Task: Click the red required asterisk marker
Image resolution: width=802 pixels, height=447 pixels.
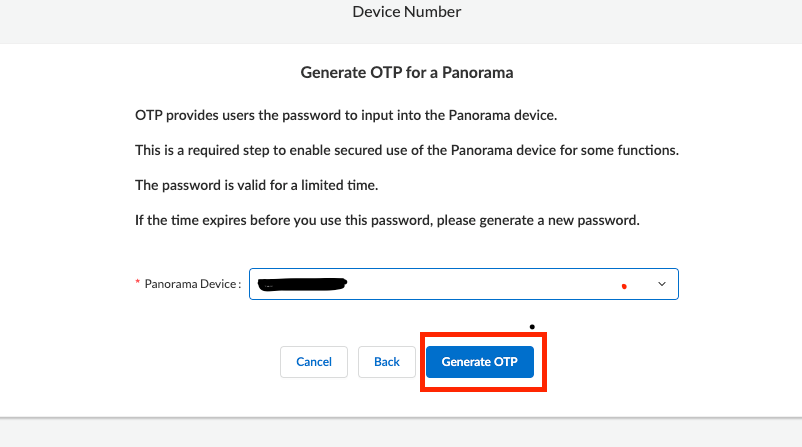Action: [137, 284]
